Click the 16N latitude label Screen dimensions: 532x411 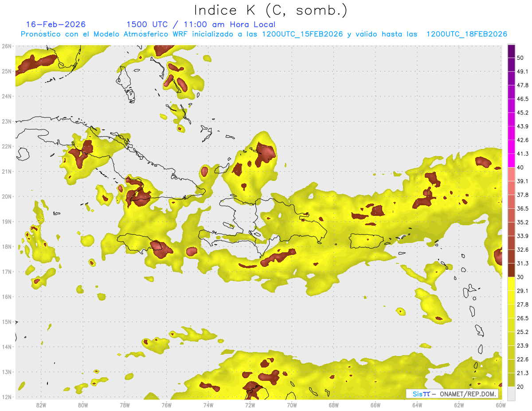7,297
